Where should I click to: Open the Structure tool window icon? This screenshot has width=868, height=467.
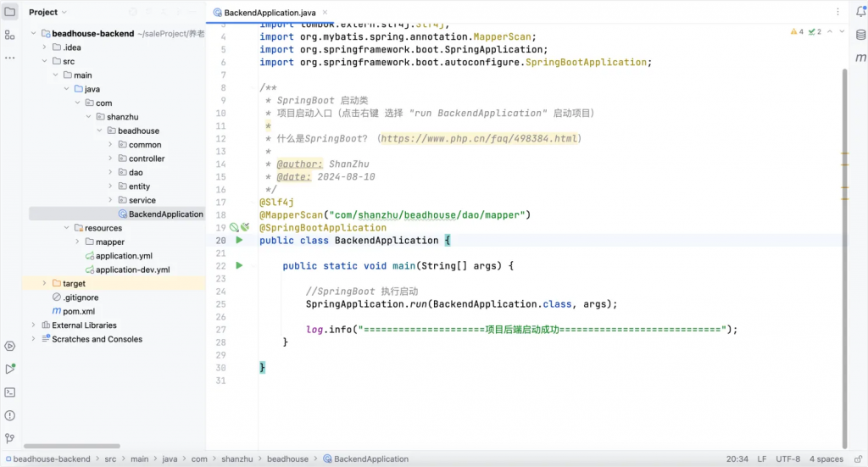click(x=9, y=35)
